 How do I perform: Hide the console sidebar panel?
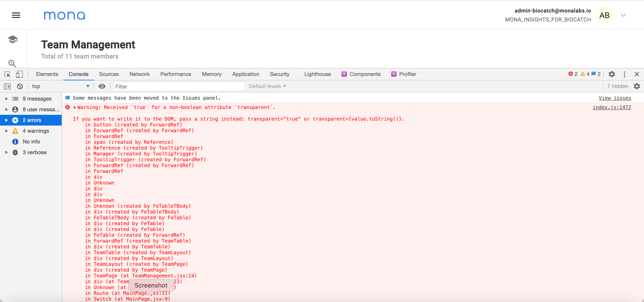pos(7,86)
